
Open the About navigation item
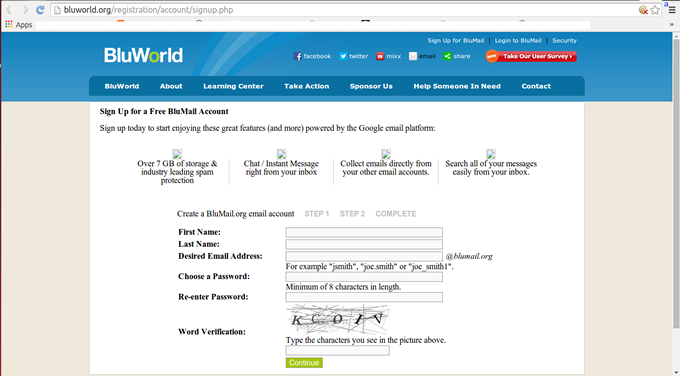171,86
